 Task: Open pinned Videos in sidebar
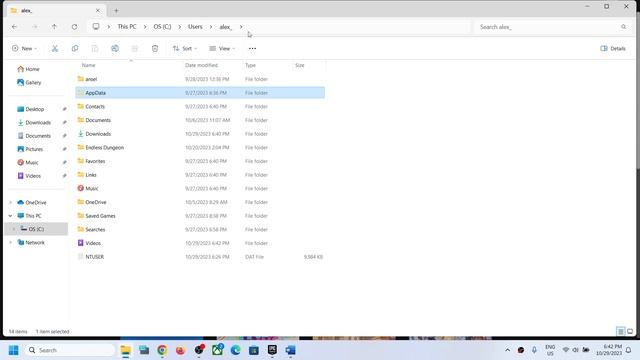tap(33, 176)
